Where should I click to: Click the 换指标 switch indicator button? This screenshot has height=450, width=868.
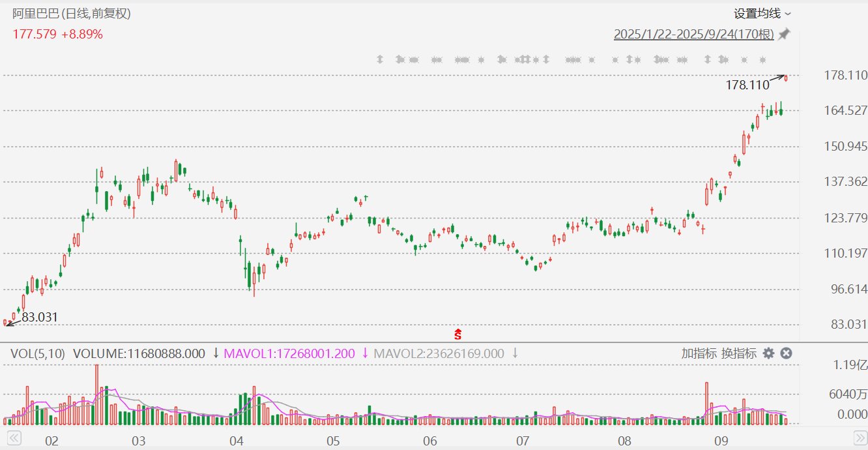pyautogui.click(x=739, y=353)
